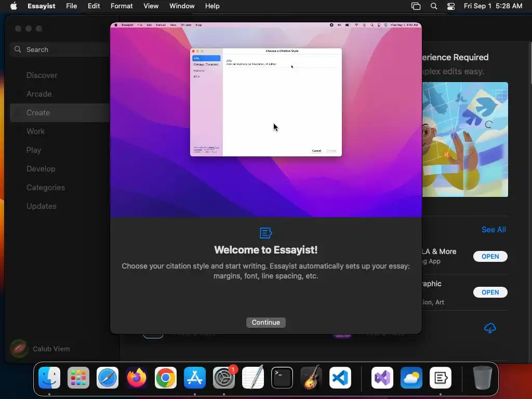The image size is (532, 399).
Task: Select Categories in App Store sidebar
Action: [x=46, y=187]
